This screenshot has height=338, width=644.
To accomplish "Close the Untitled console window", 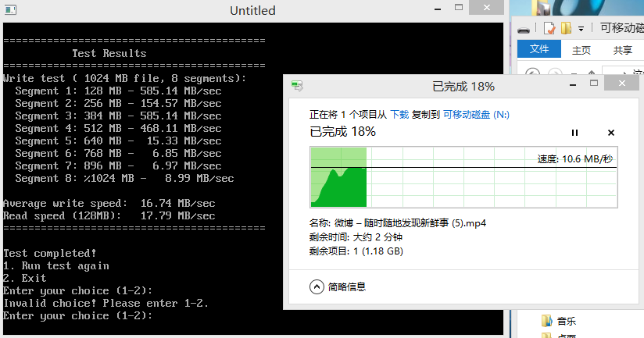I will click(x=486, y=9).
